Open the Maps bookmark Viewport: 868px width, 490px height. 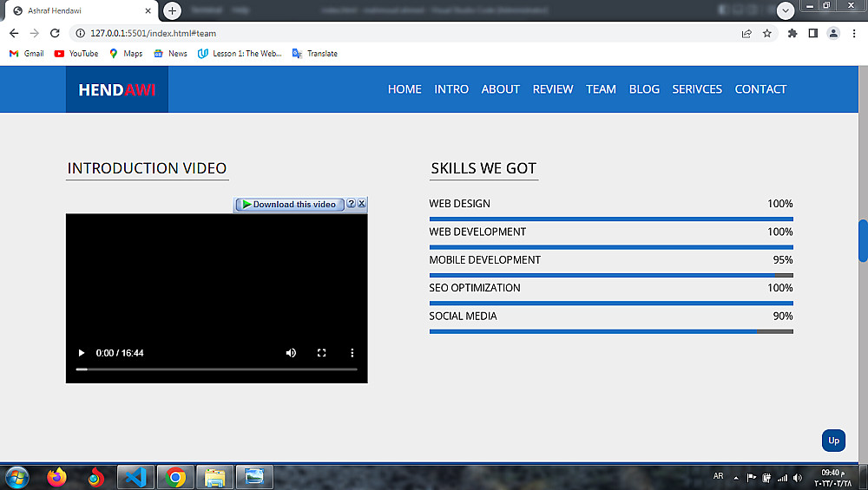(126, 54)
